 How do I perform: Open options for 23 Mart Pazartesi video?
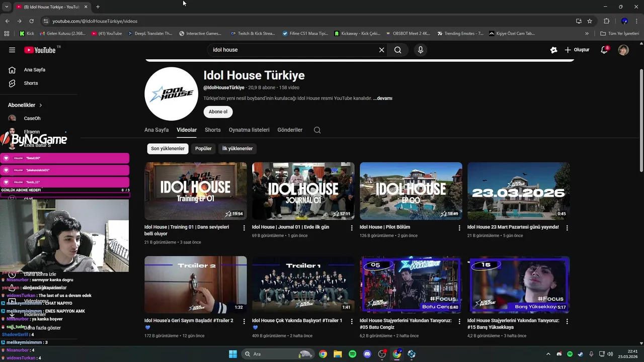(567, 228)
